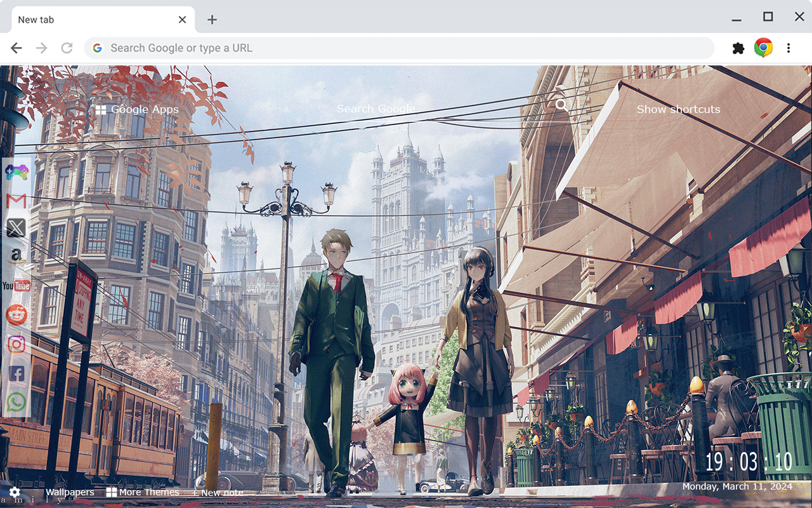Viewport: 812px width, 508px height.
Task: Open a new browser tab with plus
Action: (211, 20)
